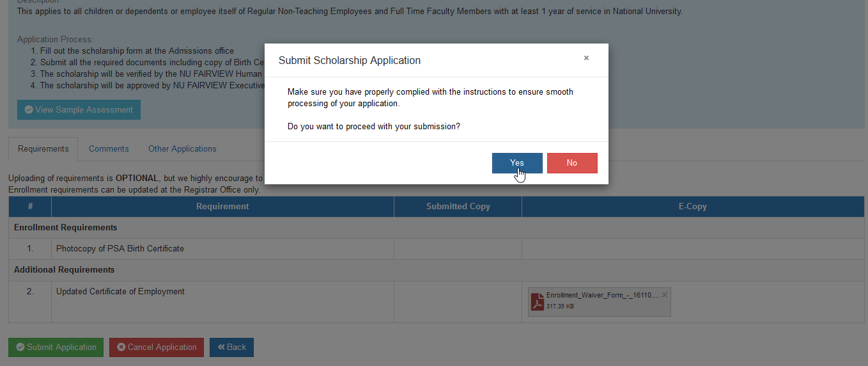This screenshot has height=366, width=868.
Task: Click the Requirement column header
Action: pos(222,207)
